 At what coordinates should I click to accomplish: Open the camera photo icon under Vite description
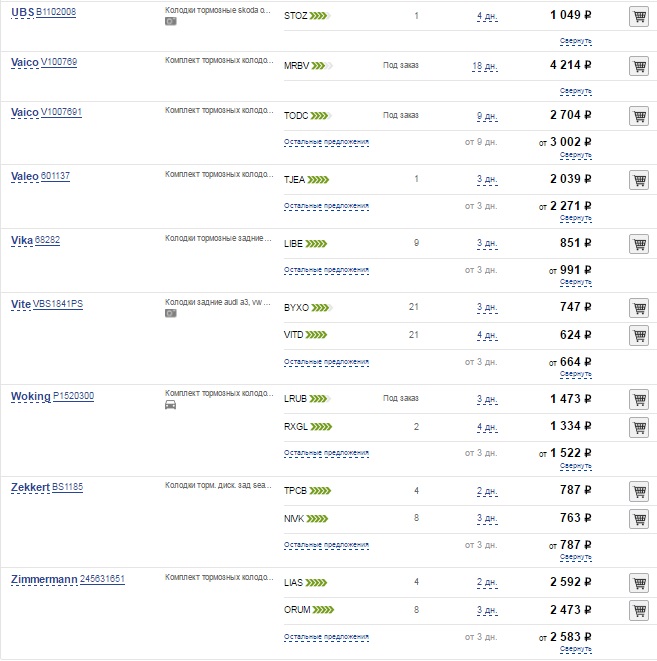170,313
